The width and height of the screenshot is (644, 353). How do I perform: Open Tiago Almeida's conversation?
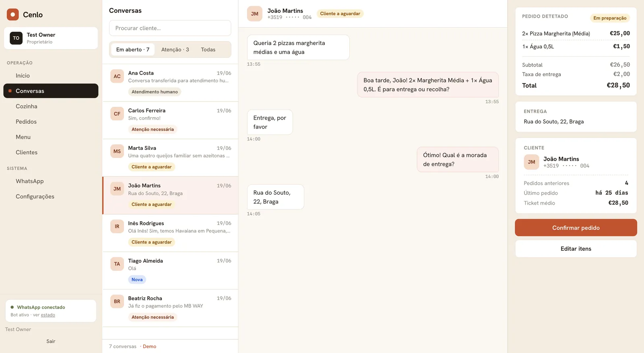click(170, 270)
